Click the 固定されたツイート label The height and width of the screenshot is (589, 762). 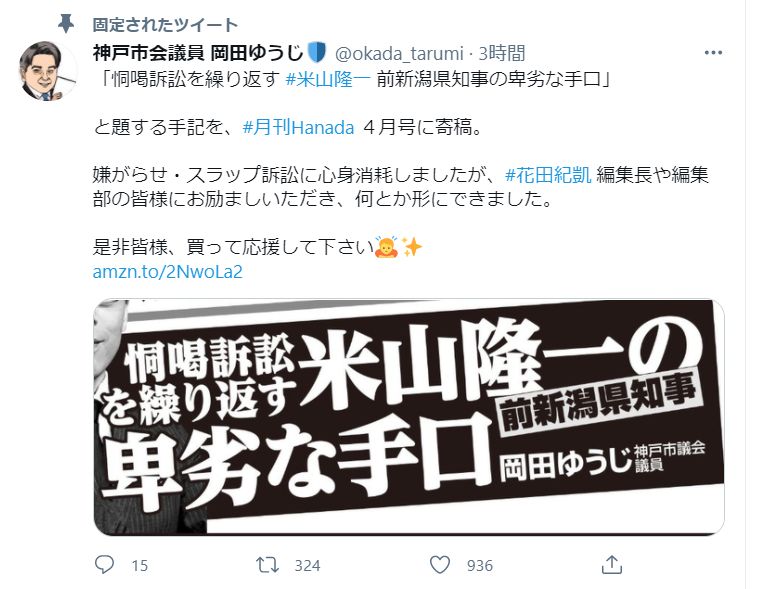(x=165, y=24)
